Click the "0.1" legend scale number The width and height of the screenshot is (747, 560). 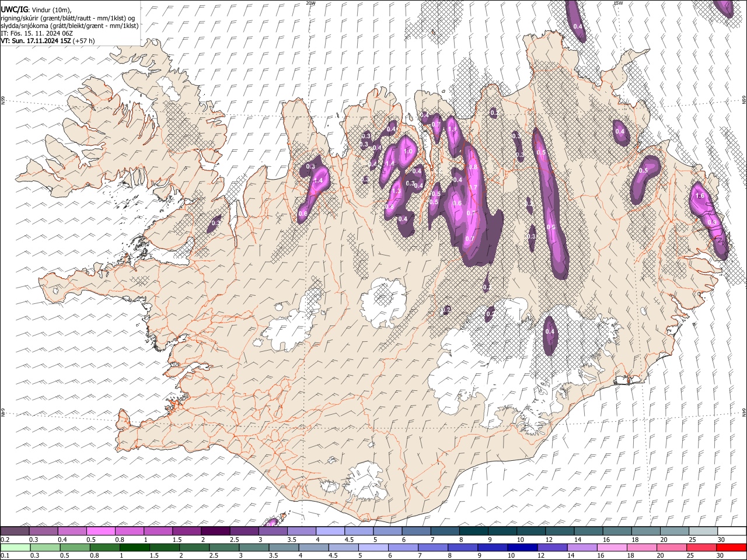(x=5, y=556)
